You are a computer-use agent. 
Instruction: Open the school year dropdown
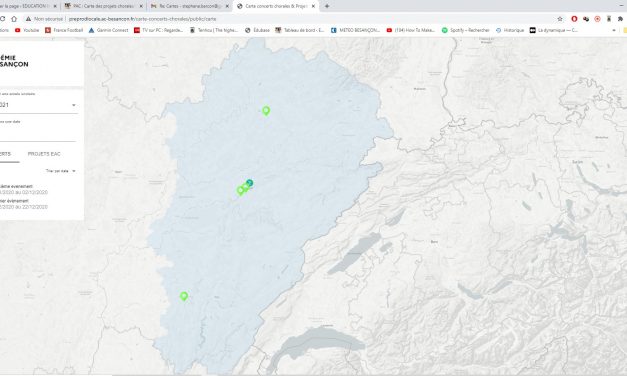pos(38,105)
